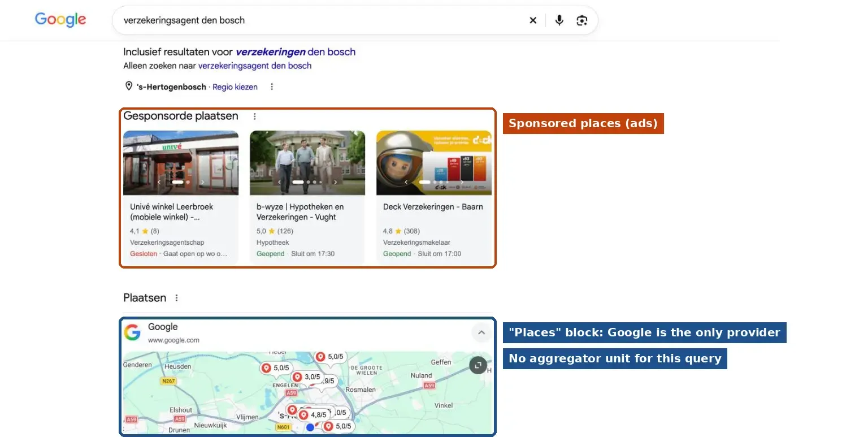This screenshot has height=437, width=868.
Task: Open the three-dot menu next to Plaatsen
Action: pos(177,298)
